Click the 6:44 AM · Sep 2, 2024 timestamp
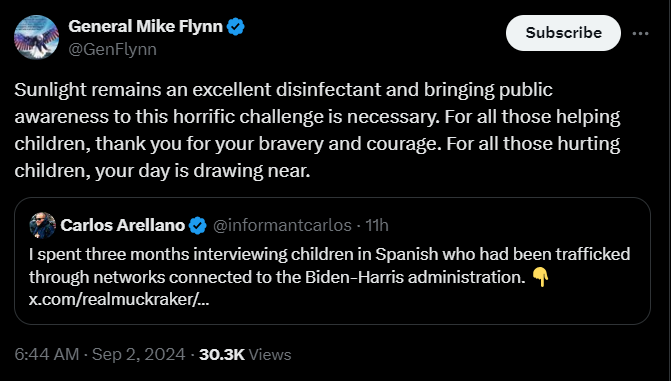 point(100,354)
